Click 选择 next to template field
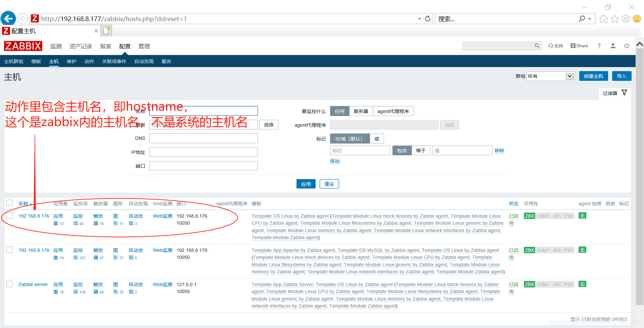Viewport: 644px width, 328px height. (269, 125)
